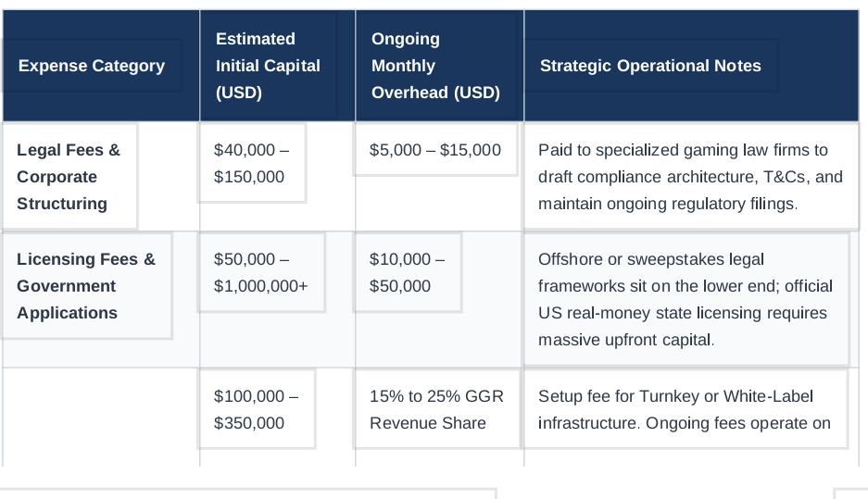Screen dimensions: 868x499
Task: Click the 'Revenue Share' text
Action: pyautogui.click(x=428, y=423)
